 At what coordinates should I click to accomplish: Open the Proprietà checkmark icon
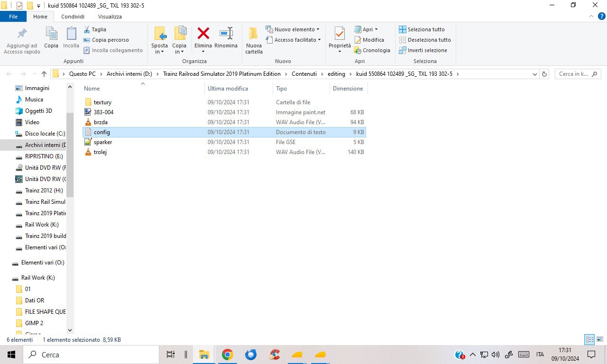coord(340,34)
